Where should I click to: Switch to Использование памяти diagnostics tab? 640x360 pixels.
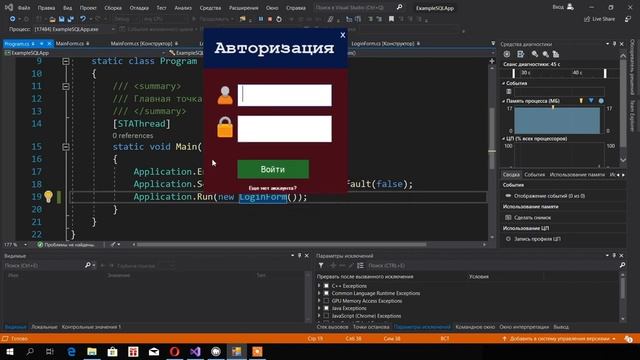coord(577,175)
